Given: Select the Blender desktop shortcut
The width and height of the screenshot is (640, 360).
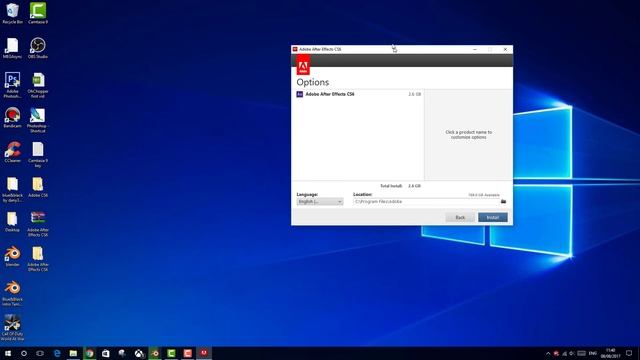Looking at the screenshot, I should point(12,256).
